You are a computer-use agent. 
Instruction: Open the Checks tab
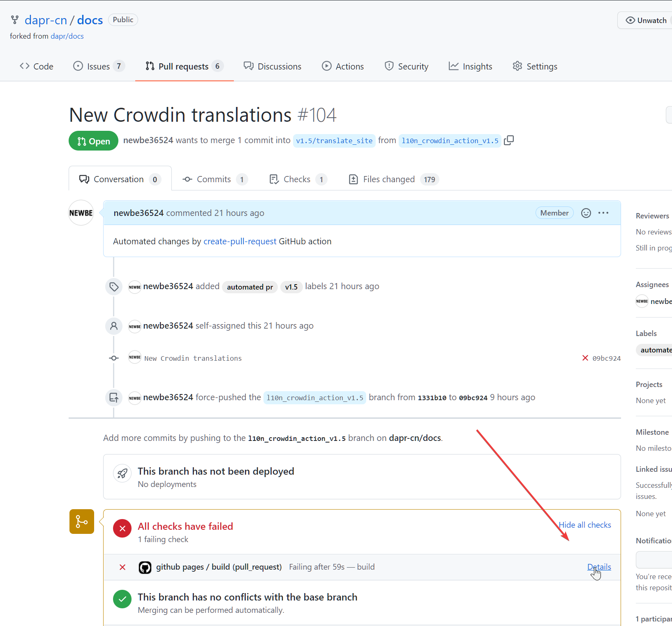tap(297, 179)
